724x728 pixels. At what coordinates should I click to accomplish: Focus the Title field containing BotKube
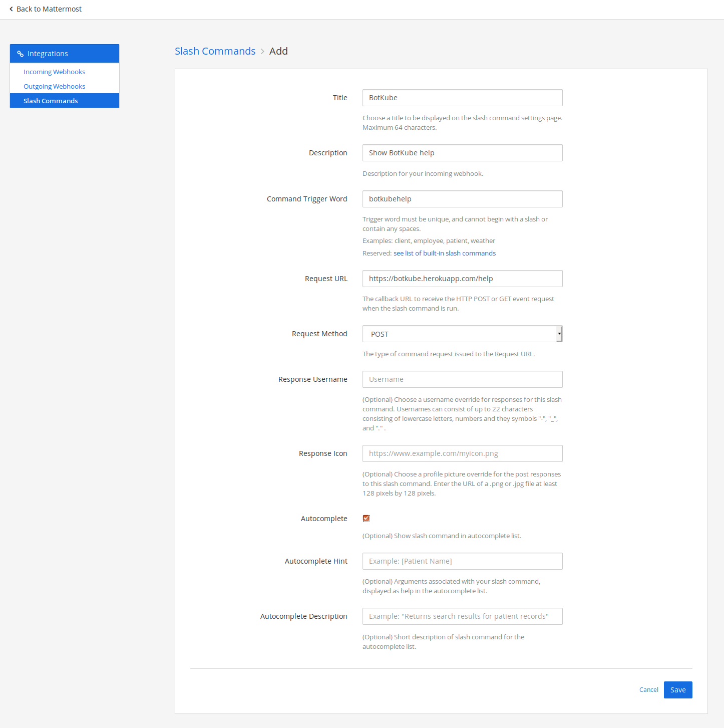pos(462,98)
